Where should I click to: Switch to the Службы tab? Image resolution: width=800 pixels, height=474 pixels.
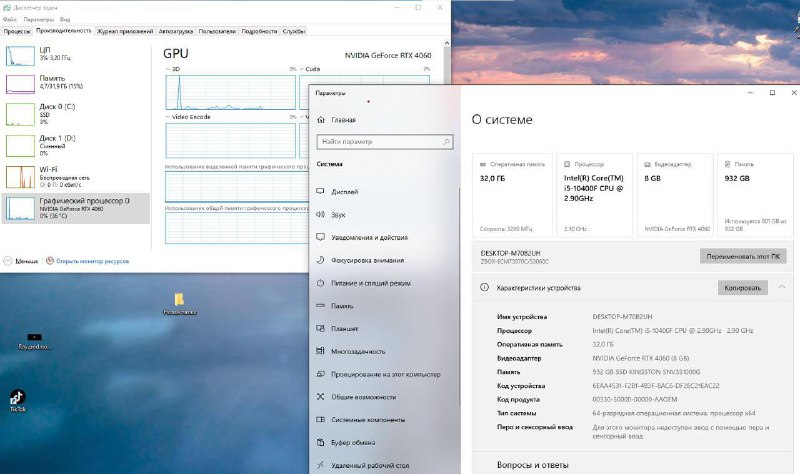click(x=294, y=31)
